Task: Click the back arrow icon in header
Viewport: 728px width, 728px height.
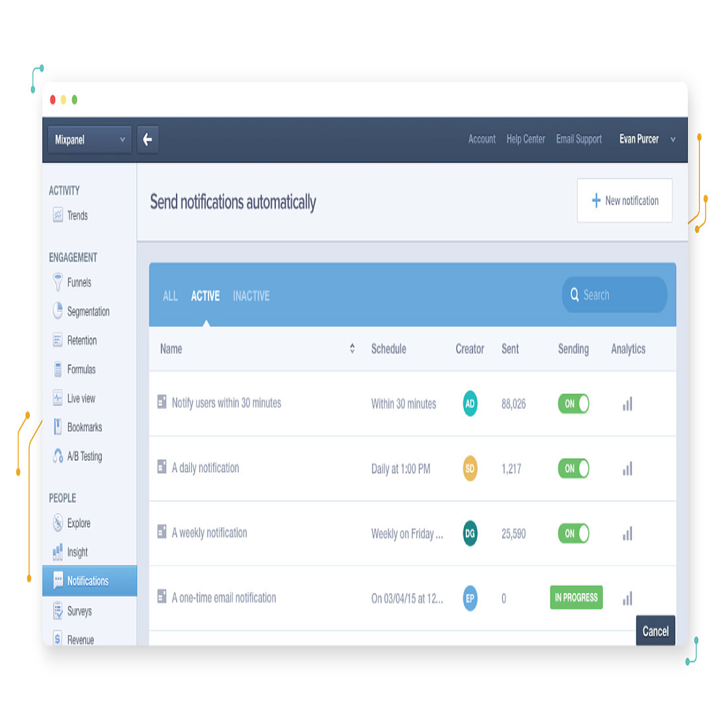Action: click(148, 140)
